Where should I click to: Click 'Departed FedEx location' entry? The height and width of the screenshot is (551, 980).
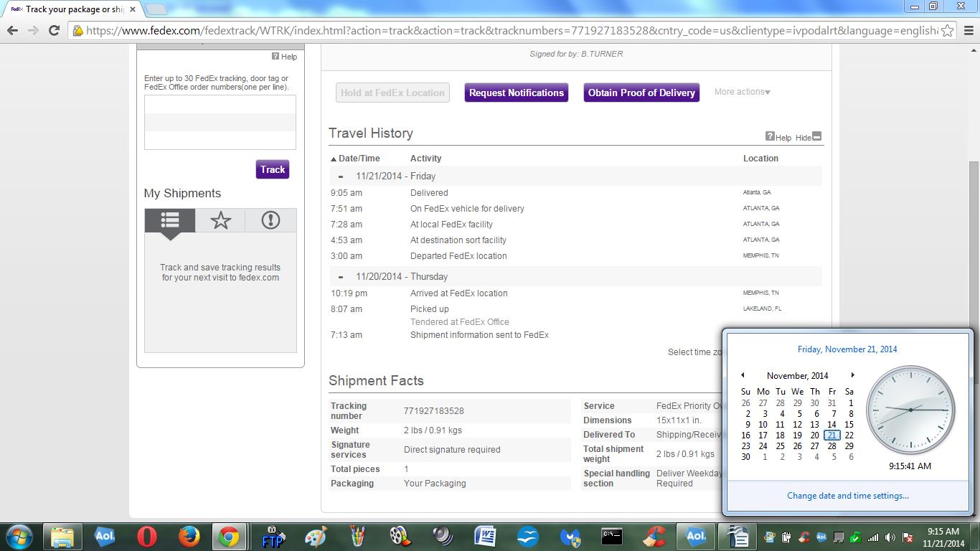458,256
